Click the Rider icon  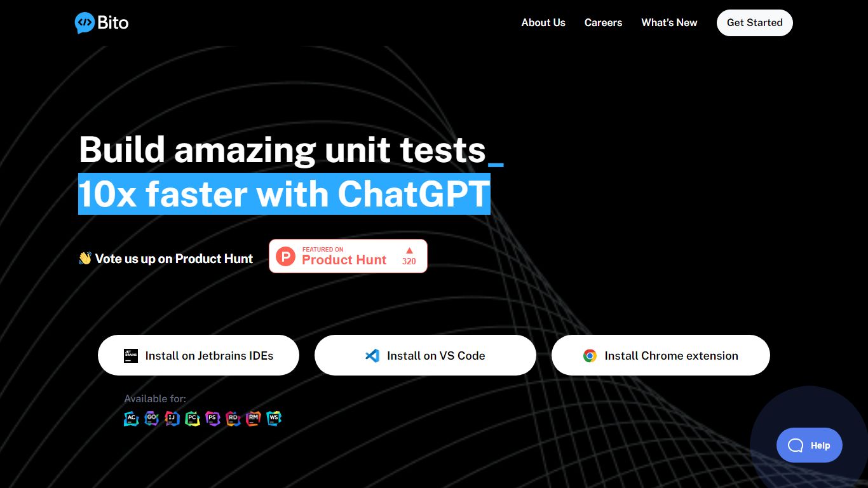pyautogui.click(x=233, y=418)
